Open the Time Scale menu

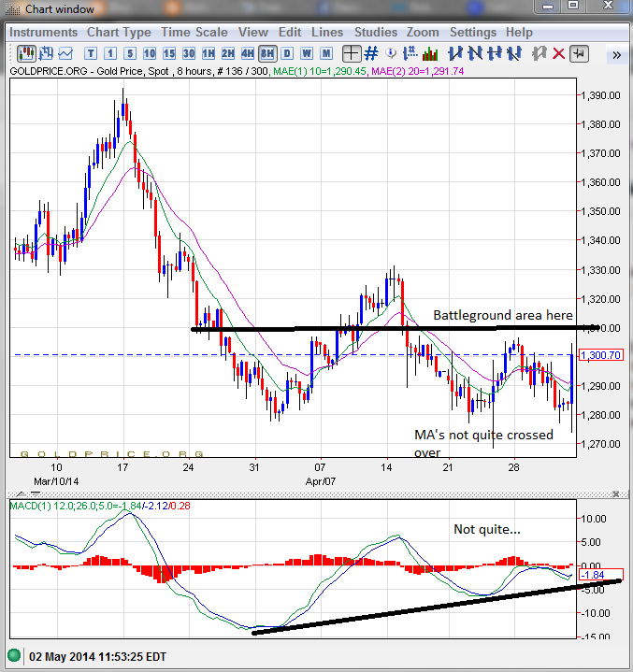(194, 32)
